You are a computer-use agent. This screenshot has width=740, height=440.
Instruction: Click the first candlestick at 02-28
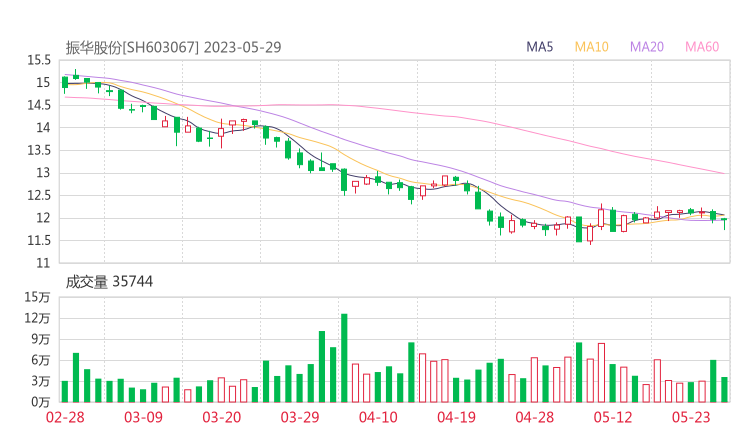click(x=65, y=83)
